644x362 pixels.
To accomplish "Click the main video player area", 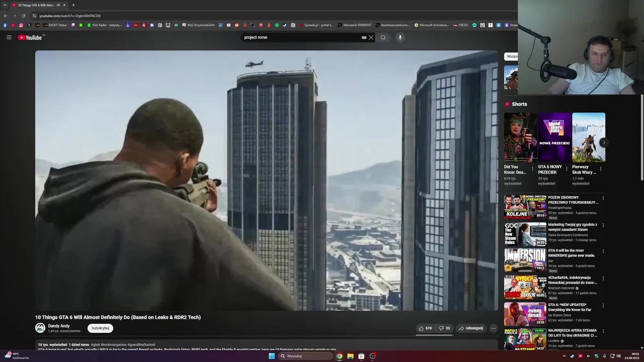I will (266, 180).
